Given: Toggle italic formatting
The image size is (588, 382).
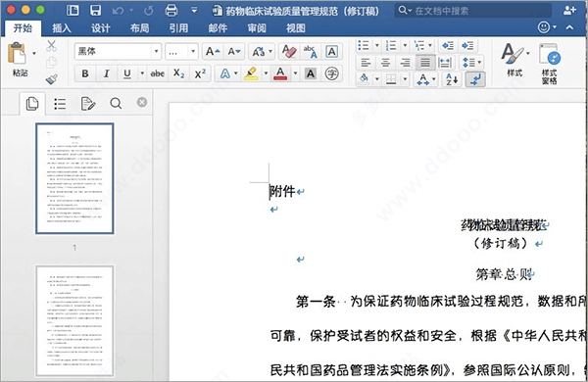Looking at the screenshot, I should coord(107,73).
